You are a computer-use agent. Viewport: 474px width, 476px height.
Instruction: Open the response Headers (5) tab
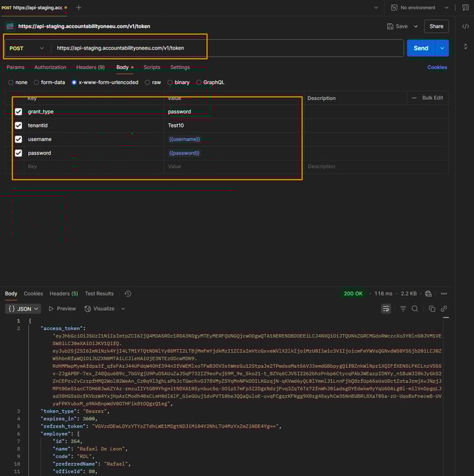(64, 293)
